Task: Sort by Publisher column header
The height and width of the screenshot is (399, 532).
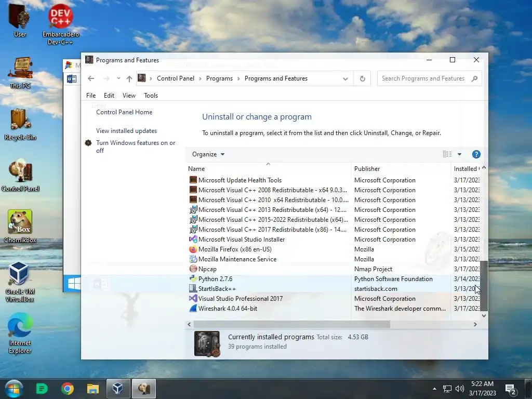Action: coord(401,169)
